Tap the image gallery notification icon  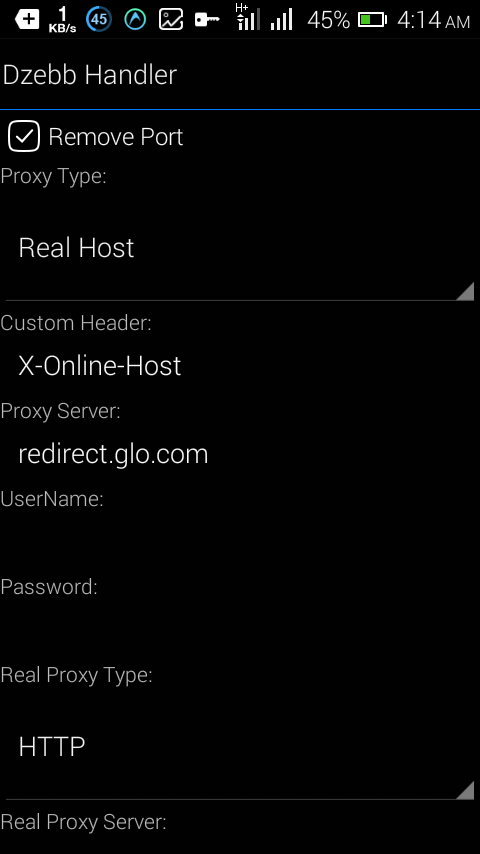coord(171,20)
